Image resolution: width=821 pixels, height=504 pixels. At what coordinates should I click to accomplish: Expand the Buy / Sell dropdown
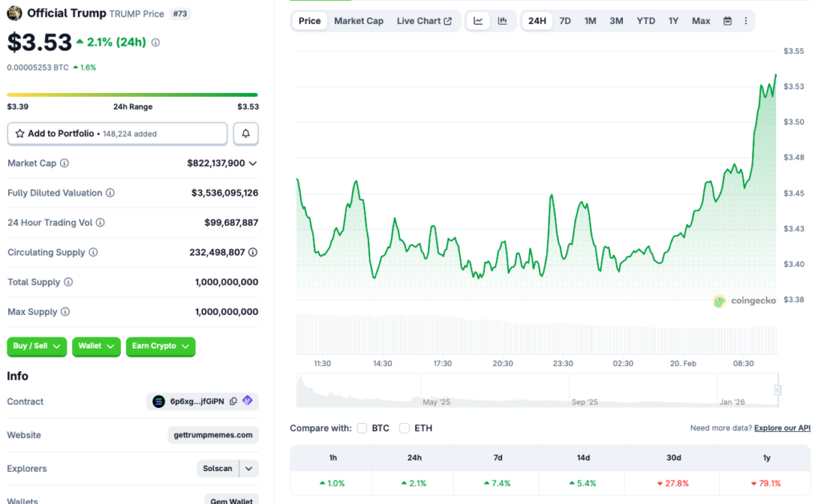click(37, 346)
